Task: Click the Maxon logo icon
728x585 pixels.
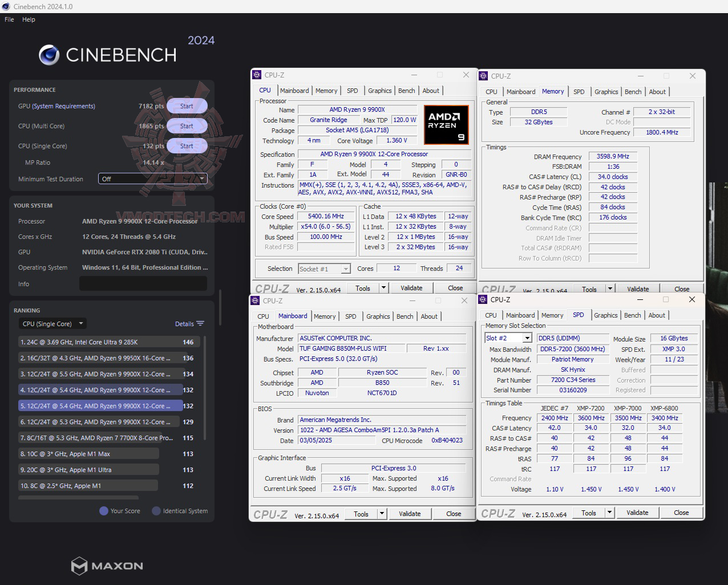Action: click(x=79, y=566)
